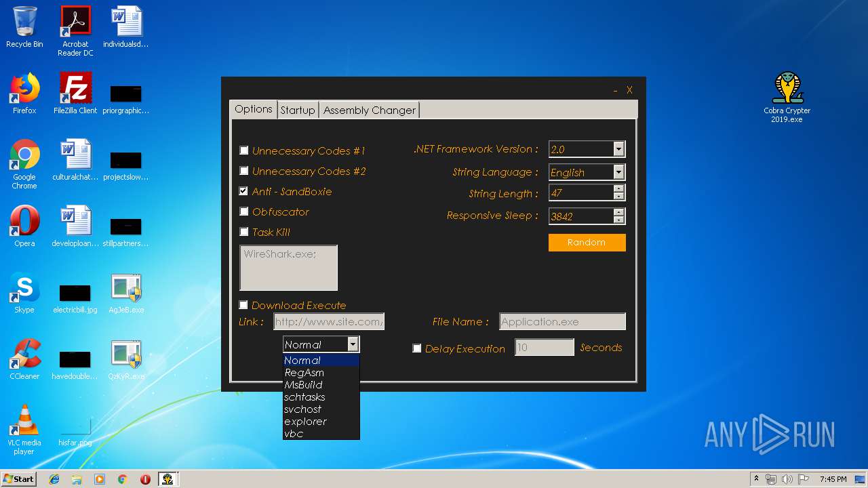Select QzKyR.exe desktop icon
This screenshot has height=488, width=868.
click(x=126, y=359)
